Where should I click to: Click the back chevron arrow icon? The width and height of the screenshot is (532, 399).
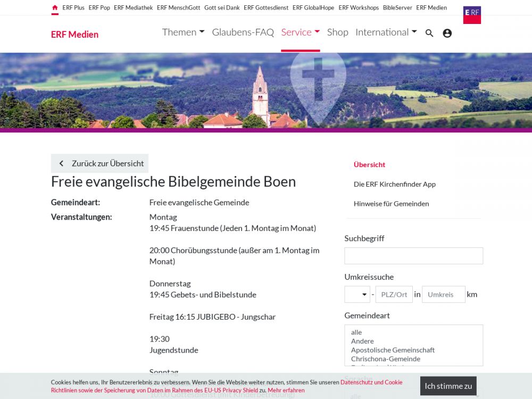click(x=61, y=163)
